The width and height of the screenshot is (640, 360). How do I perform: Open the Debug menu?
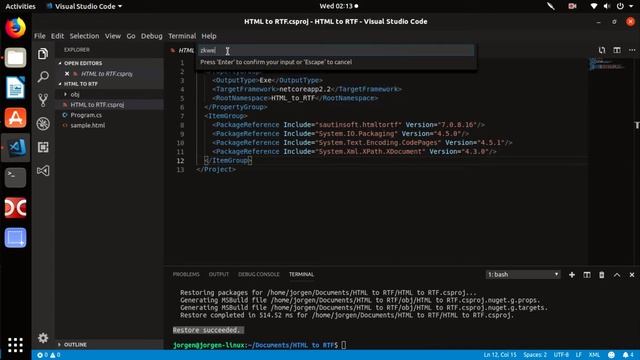coord(151,36)
